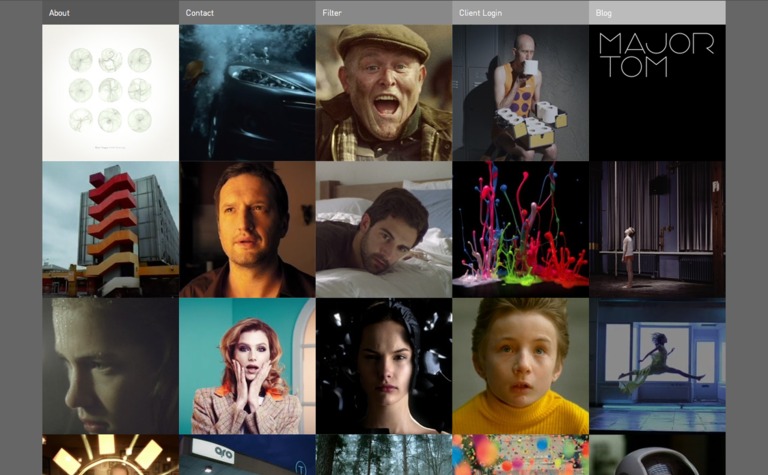
Task: Click the Major Tom logo tile
Action: click(x=657, y=93)
